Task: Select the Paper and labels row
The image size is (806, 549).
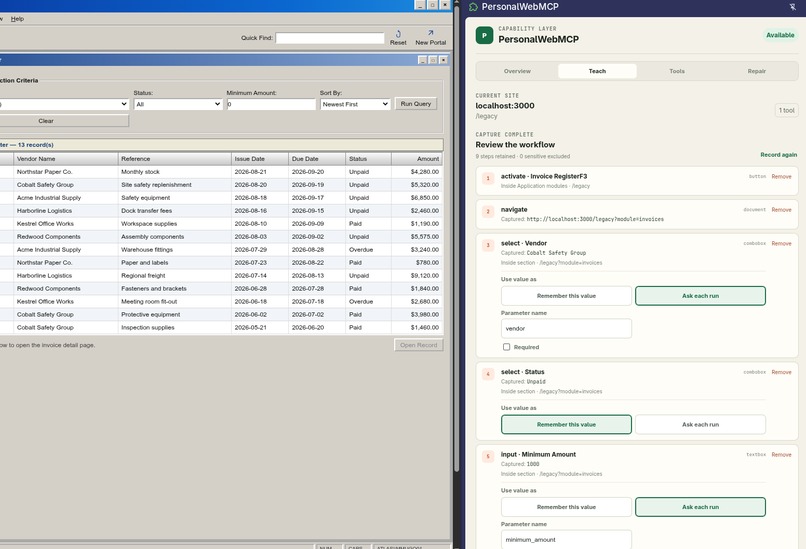Action: tap(221, 262)
